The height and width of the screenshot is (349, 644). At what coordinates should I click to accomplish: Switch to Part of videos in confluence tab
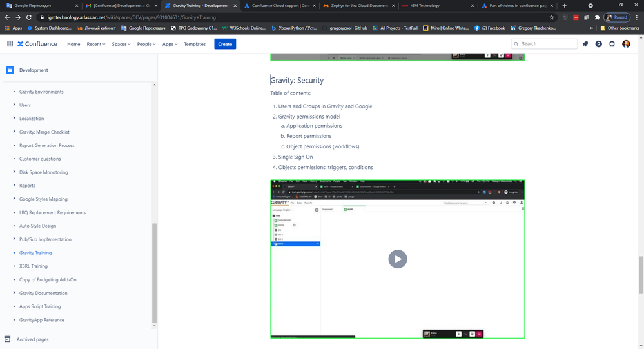[x=516, y=6]
